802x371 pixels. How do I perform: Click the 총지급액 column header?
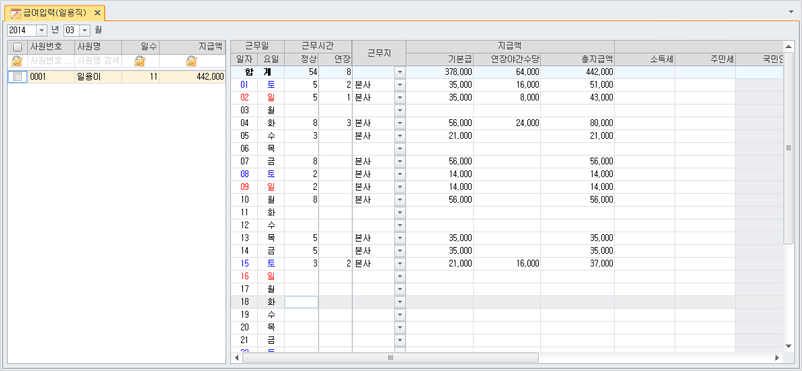577,59
